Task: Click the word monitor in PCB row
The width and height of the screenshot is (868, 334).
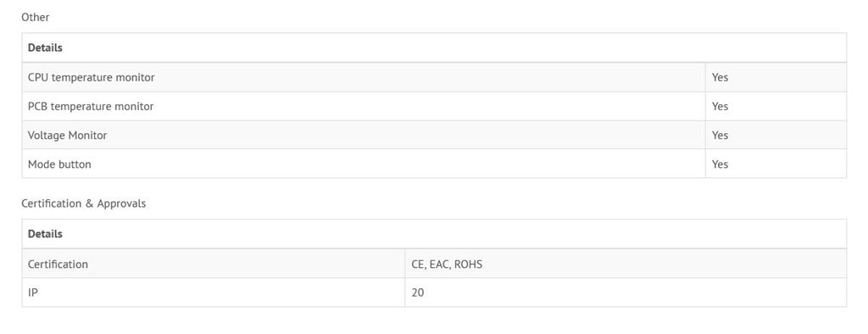Action: pyautogui.click(x=135, y=106)
